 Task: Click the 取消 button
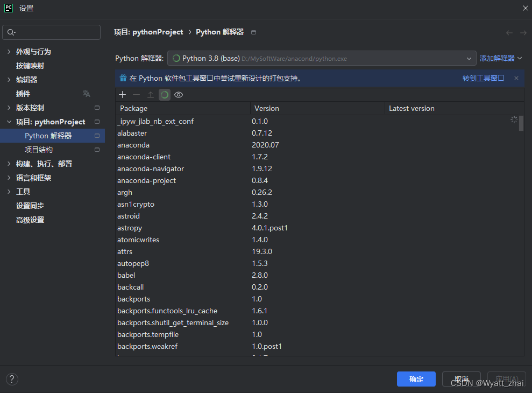pyautogui.click(x=462, y=379)
